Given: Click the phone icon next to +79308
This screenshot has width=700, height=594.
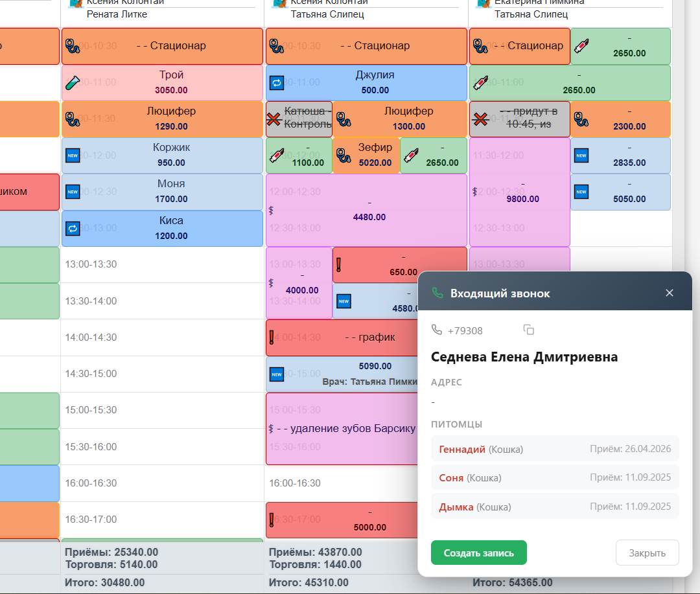Looking at the screenshot, I should click(437, 330).
